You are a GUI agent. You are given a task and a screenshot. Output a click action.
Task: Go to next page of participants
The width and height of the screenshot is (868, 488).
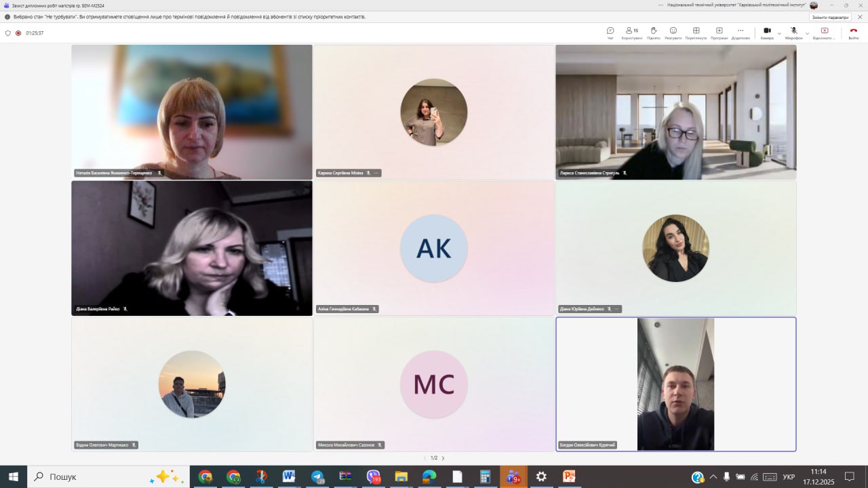(443, 458)
